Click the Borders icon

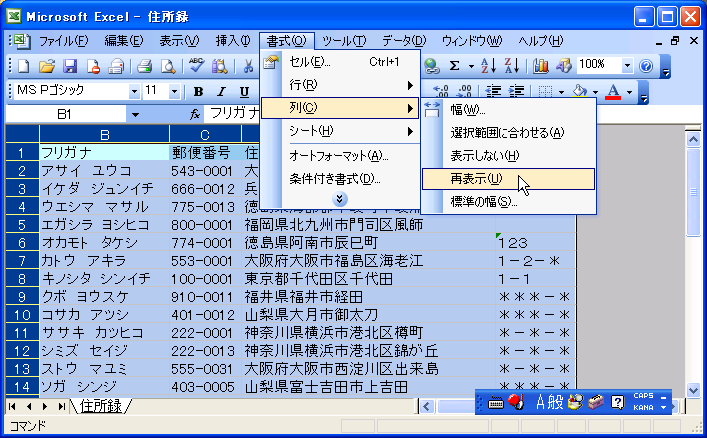(x=546, y=92)
